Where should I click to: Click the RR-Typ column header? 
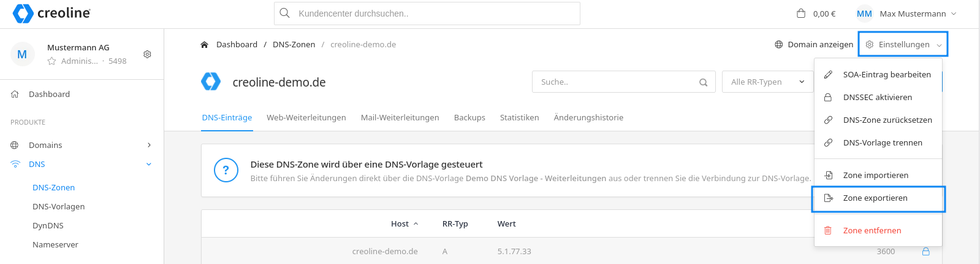(x=455, y=223)
